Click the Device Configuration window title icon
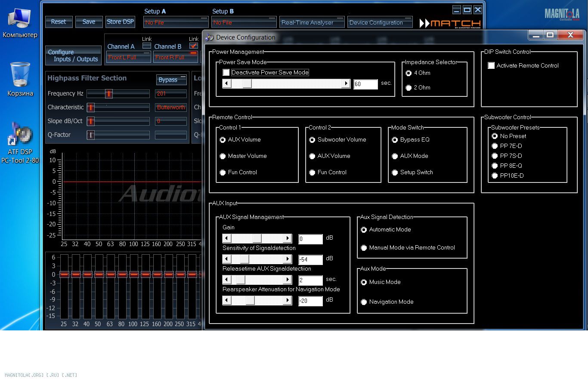Viewport: 588px width, 379px height. click(209, 37)
